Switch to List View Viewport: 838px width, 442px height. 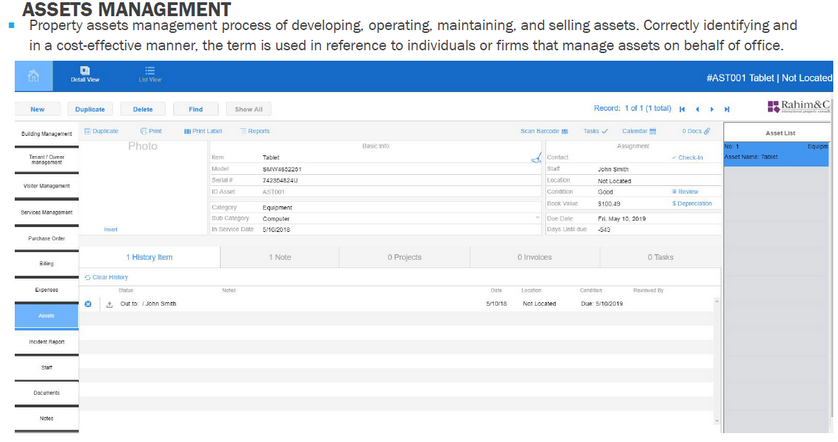(149, 74)
